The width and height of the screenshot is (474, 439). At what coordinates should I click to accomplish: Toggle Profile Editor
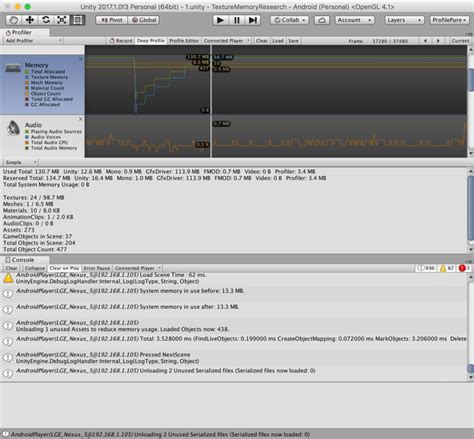pyautogui.click(x=184, y=41)
